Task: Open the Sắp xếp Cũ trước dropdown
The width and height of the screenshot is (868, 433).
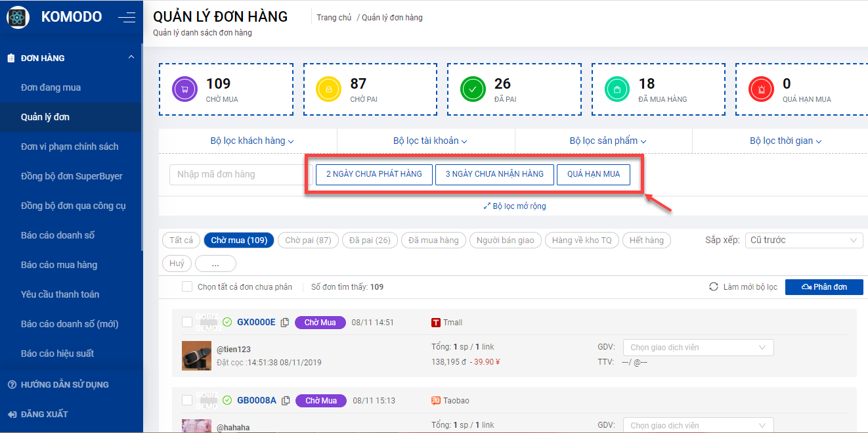Action: tap(804, 240)
